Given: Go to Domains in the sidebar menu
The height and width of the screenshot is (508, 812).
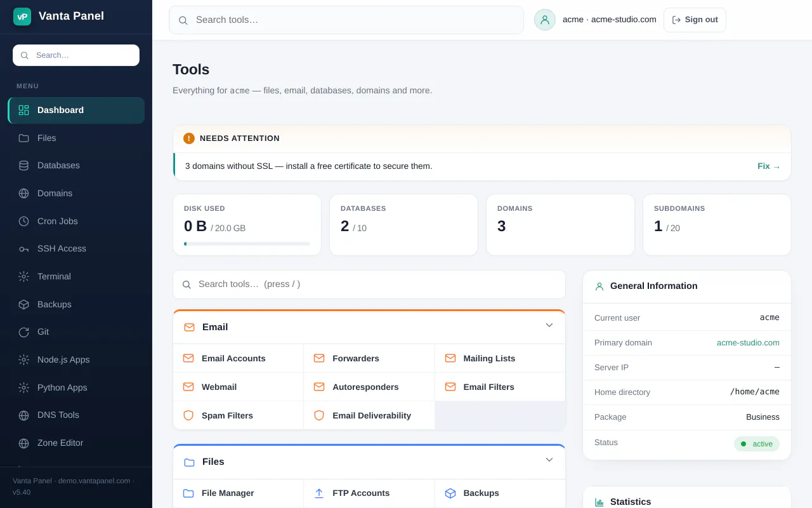Looking at the screenshot, I should coord(76,193).
